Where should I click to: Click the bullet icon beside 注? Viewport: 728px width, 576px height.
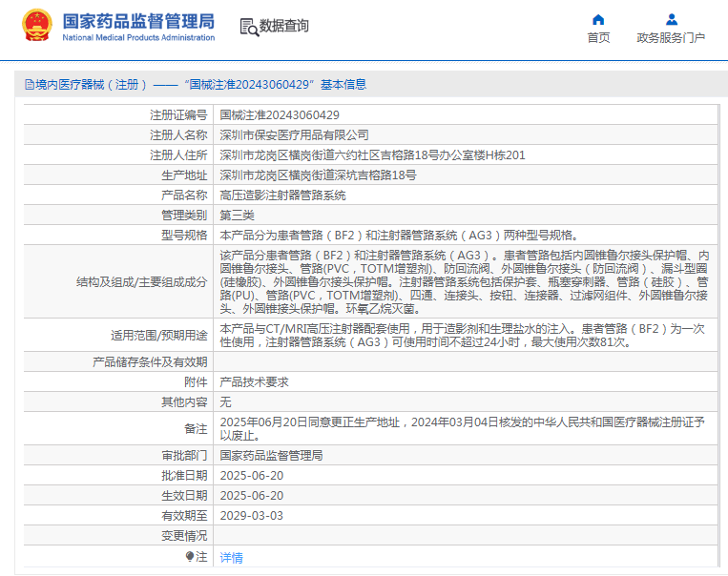click(x=190, y=556)
